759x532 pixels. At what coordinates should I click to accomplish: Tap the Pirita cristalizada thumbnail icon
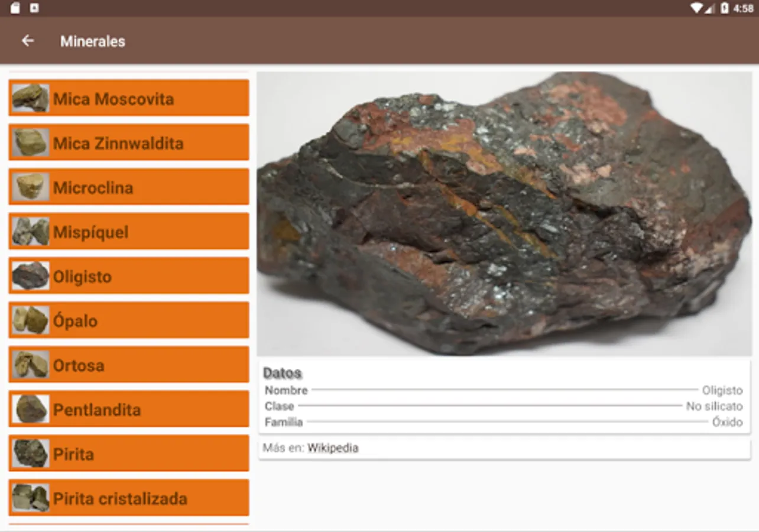coord(31,498)
